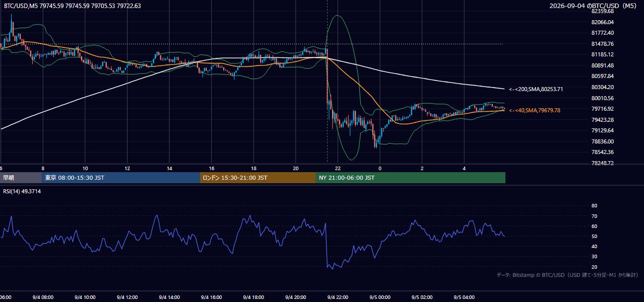Click price axis label 80304.20
Screen dimensions: 644x302
point(602,87)
